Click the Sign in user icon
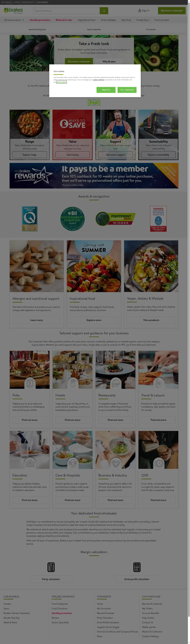 tap(140, 11)
